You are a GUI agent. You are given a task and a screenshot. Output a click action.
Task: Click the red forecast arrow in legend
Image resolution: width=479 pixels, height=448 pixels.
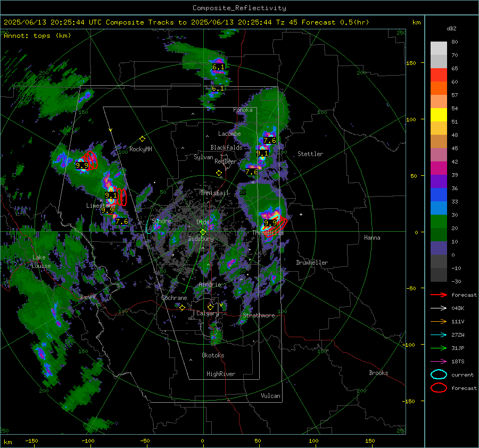(x=439, y=295)
